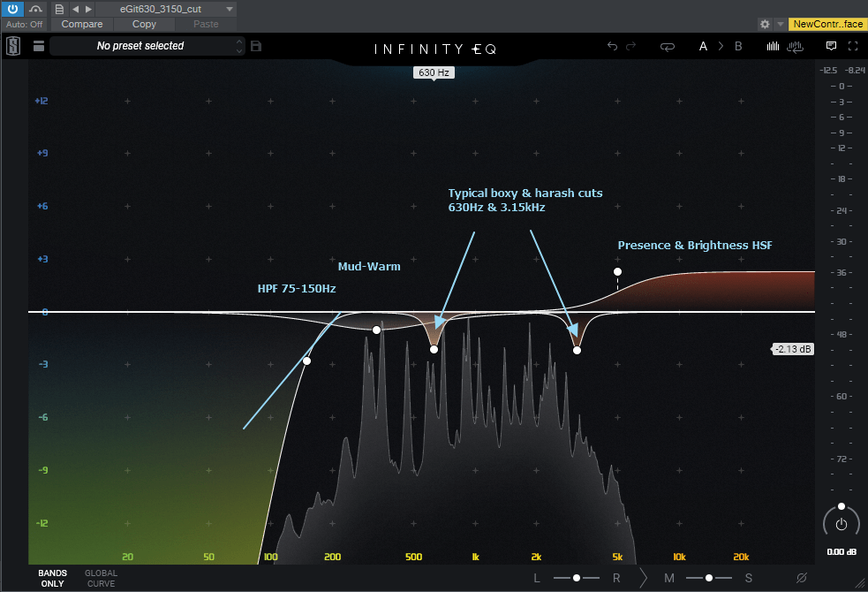Image resolution: width=868 pixels, height=592 pixels.
Task: Toggle the spectrum analyzer bars icon
Action: coord(774,47)
